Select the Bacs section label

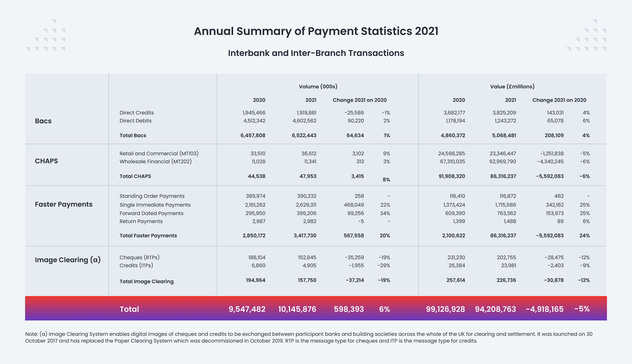[x=43, y=121]
